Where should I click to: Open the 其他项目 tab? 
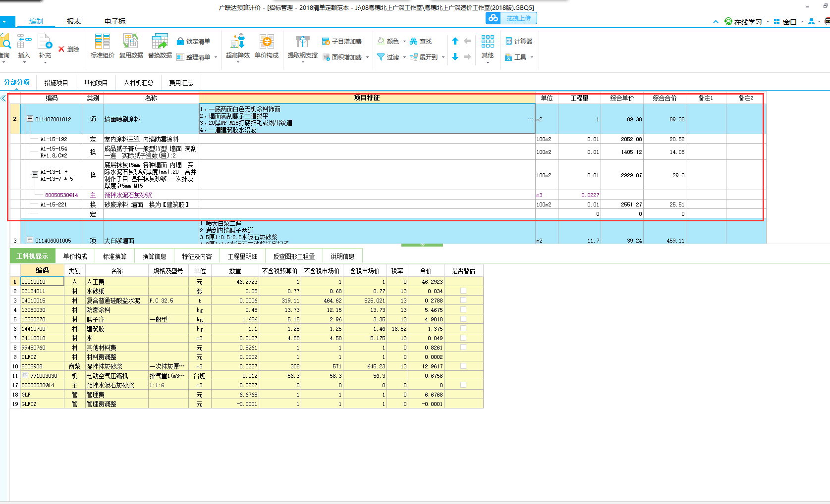pos(96,83)
